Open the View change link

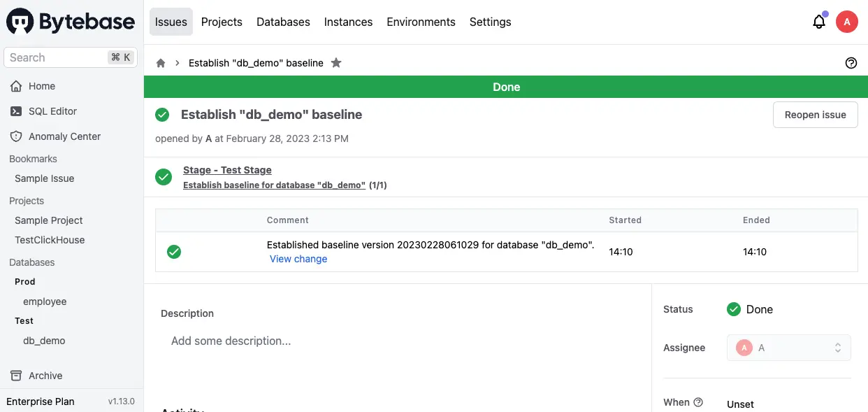point(298,259)
